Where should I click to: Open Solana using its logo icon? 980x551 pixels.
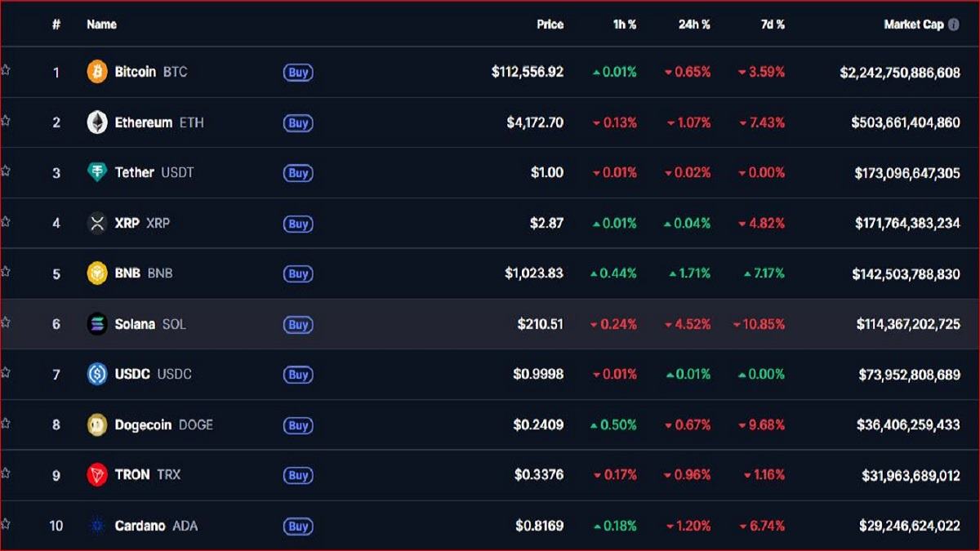[x=97, y=324]
